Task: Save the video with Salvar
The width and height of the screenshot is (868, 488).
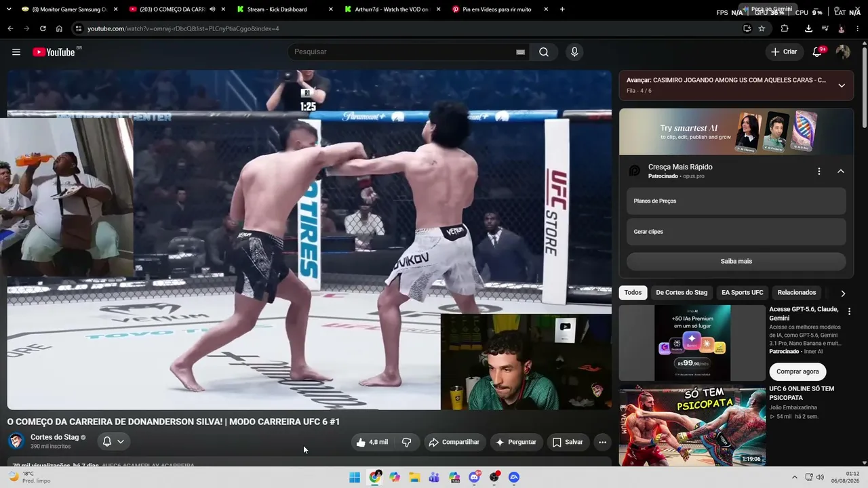Action: tap(568, 442)
